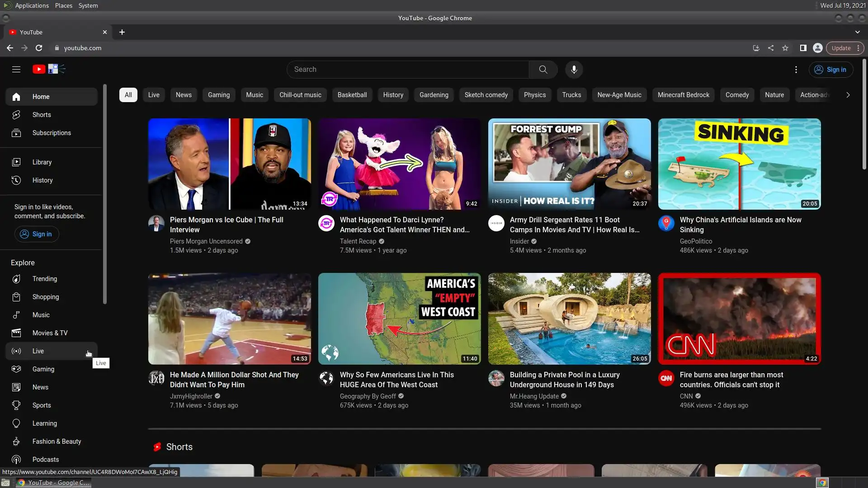
Task: Start voice search with microphone
Action: coord(574,70)
